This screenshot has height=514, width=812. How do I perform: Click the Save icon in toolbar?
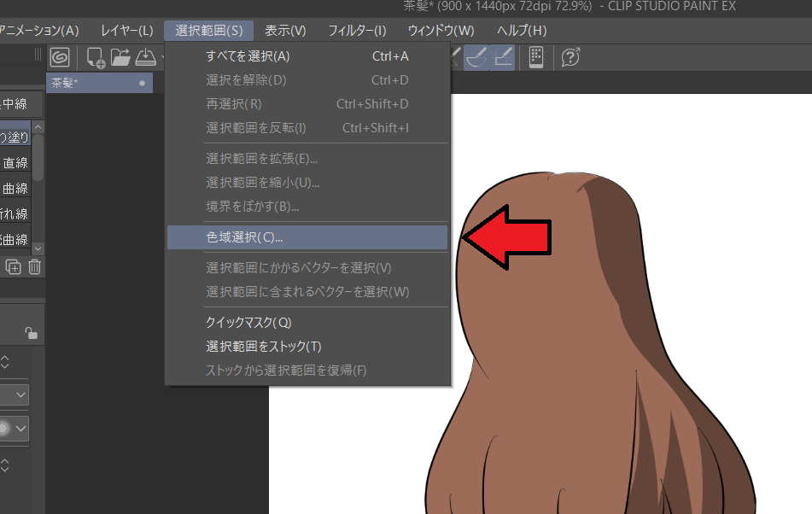pyautogui.click(x=147, y=57)
